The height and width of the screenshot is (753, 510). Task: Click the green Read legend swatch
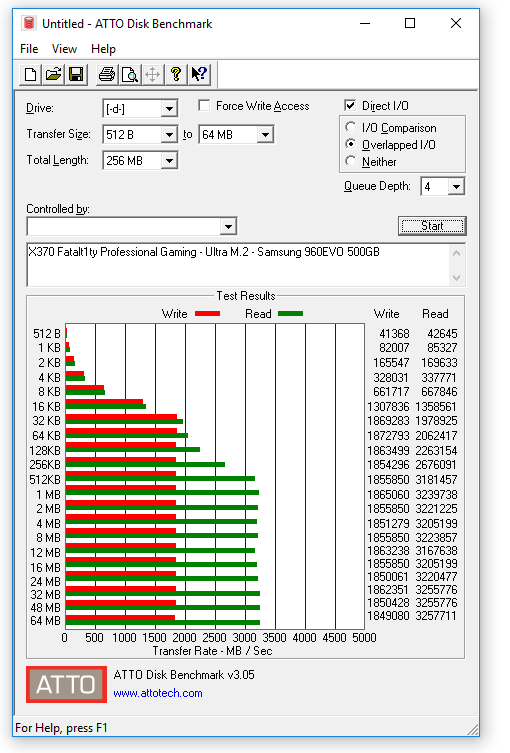point(291,314)
